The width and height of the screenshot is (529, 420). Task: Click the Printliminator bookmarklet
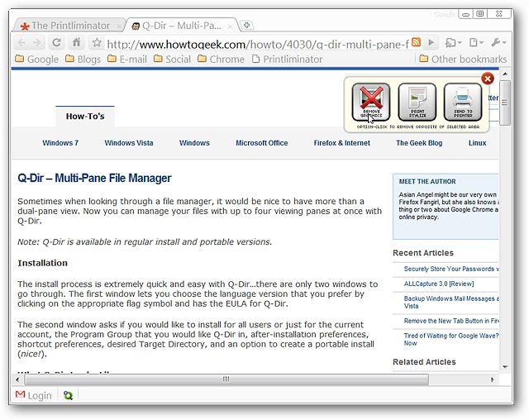click(x=288, y=59)
